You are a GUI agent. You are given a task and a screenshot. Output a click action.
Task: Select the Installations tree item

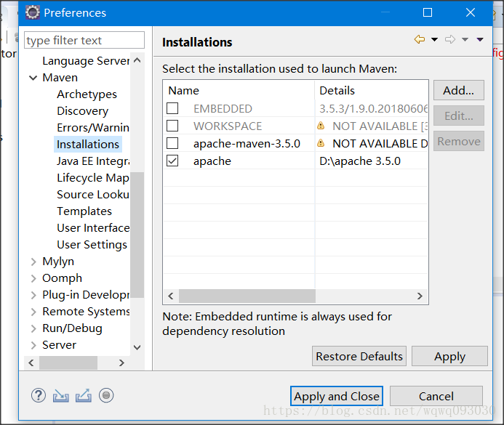[x=88, y=145]
